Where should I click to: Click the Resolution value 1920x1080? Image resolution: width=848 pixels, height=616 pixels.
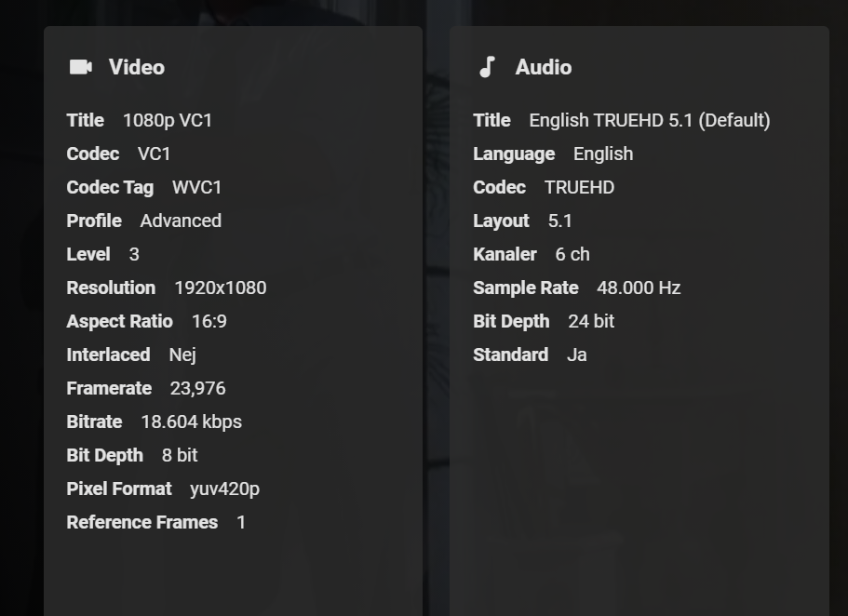click(x=221, y=288)
